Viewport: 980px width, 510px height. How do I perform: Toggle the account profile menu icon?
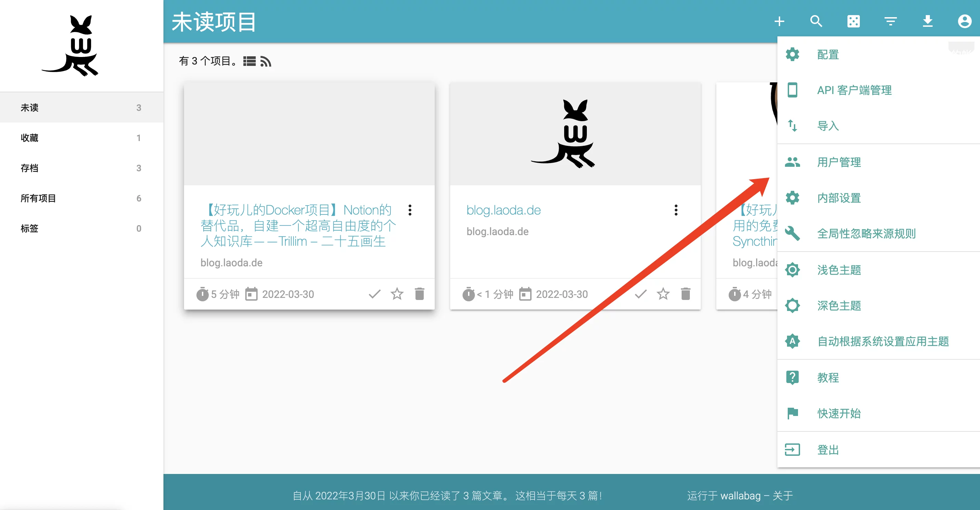tap(965, 21)
